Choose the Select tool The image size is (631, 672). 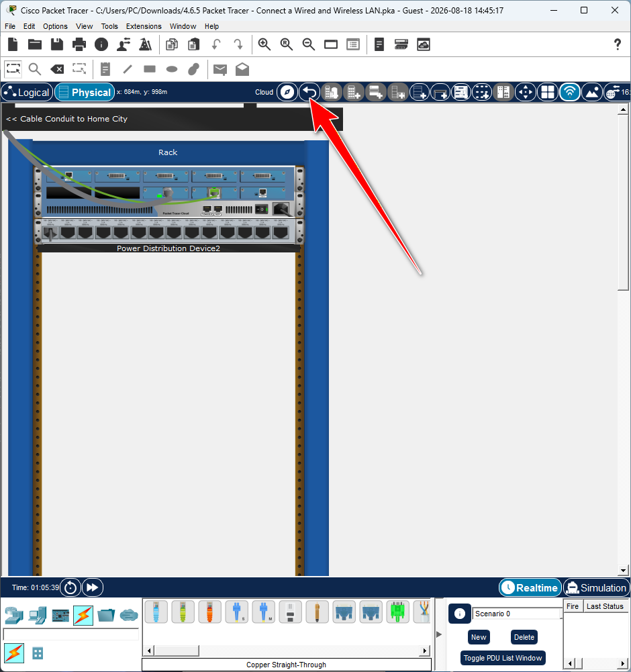click(x=13, y=69)
